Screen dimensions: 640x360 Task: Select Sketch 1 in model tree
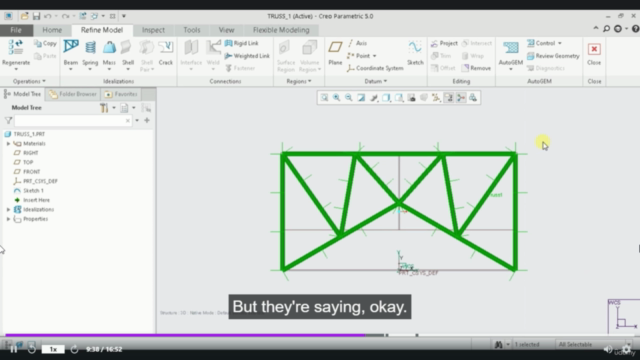point(29,191)
